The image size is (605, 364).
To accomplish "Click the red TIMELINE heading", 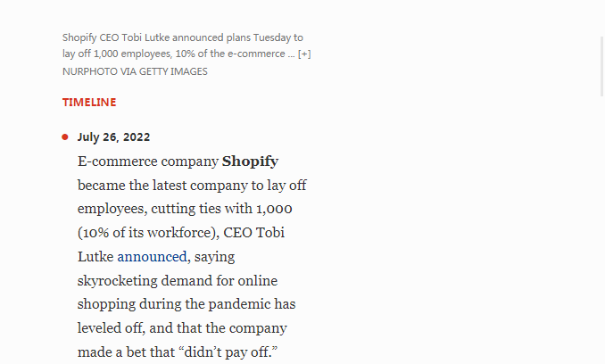I will [x=89, y=103].
